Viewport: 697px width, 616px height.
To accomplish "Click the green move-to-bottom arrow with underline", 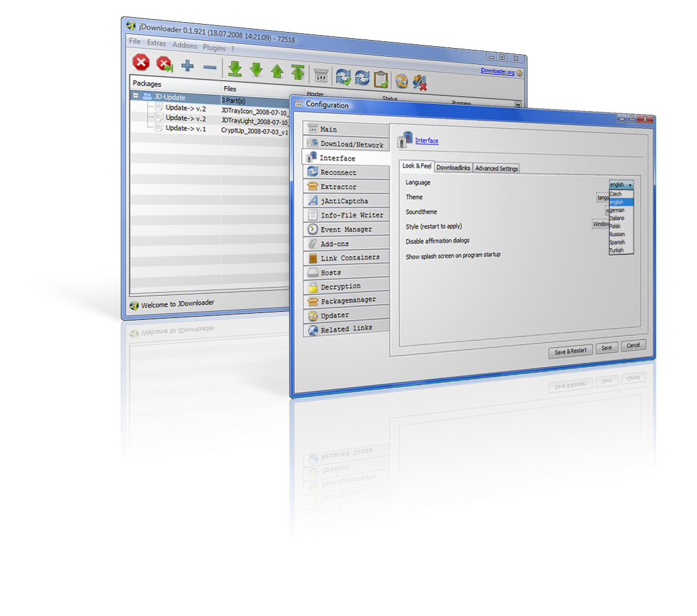I will (x=235, y=68).
